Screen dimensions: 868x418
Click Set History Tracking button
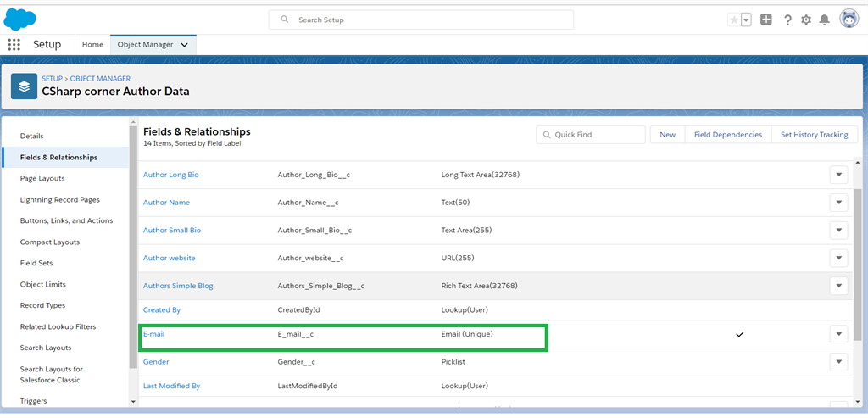tap(815, 135)
